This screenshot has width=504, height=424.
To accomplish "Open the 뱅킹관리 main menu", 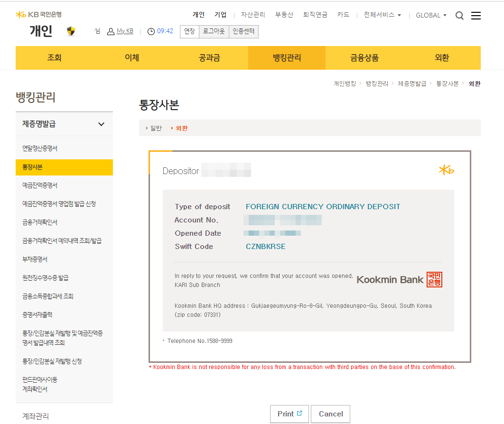I will (287, 58).
